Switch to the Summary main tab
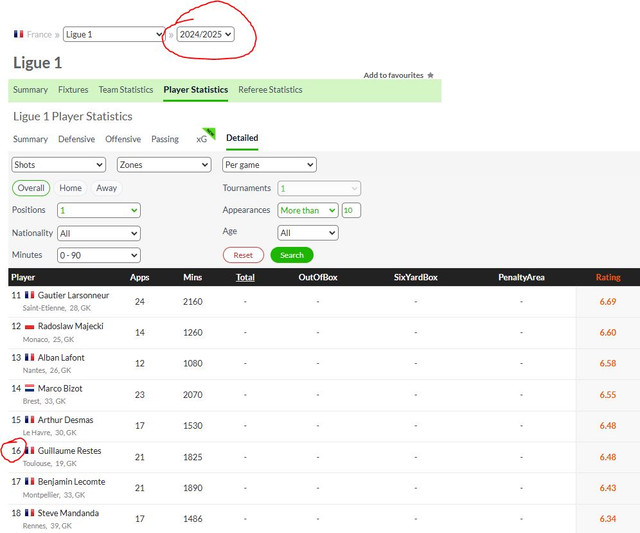Screen dimensions: 640x533 click(x=30, y=90)
